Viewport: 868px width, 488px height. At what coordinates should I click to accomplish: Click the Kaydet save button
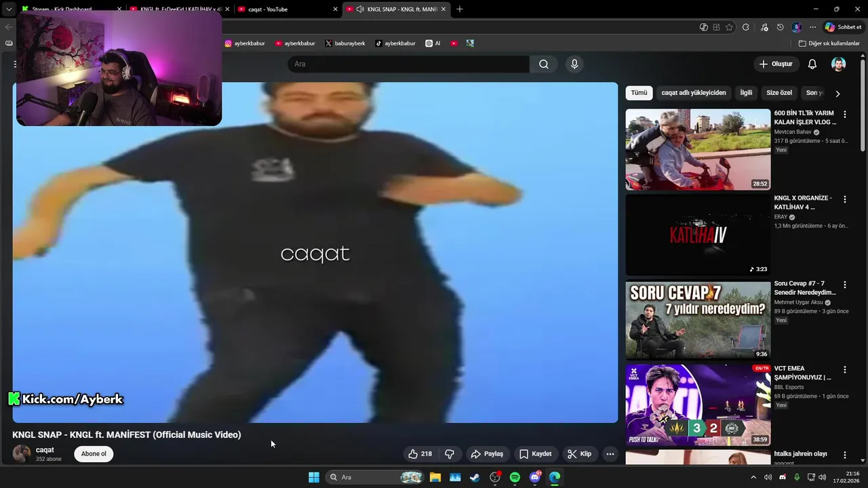[x=535, y=454]
